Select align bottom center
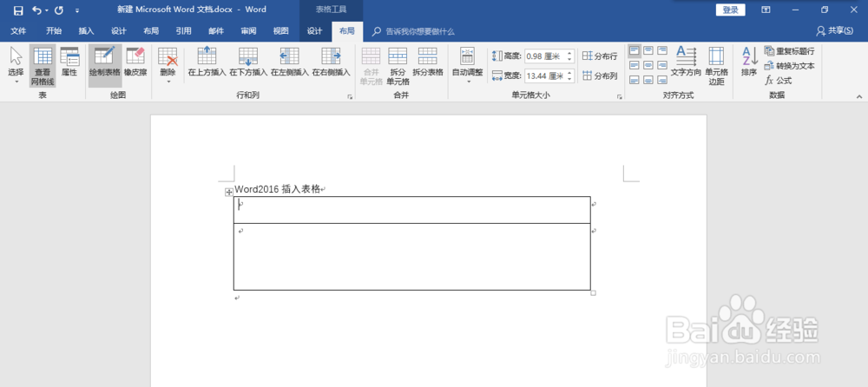Screen dimensions: 868x387 (x=648, y=81)
